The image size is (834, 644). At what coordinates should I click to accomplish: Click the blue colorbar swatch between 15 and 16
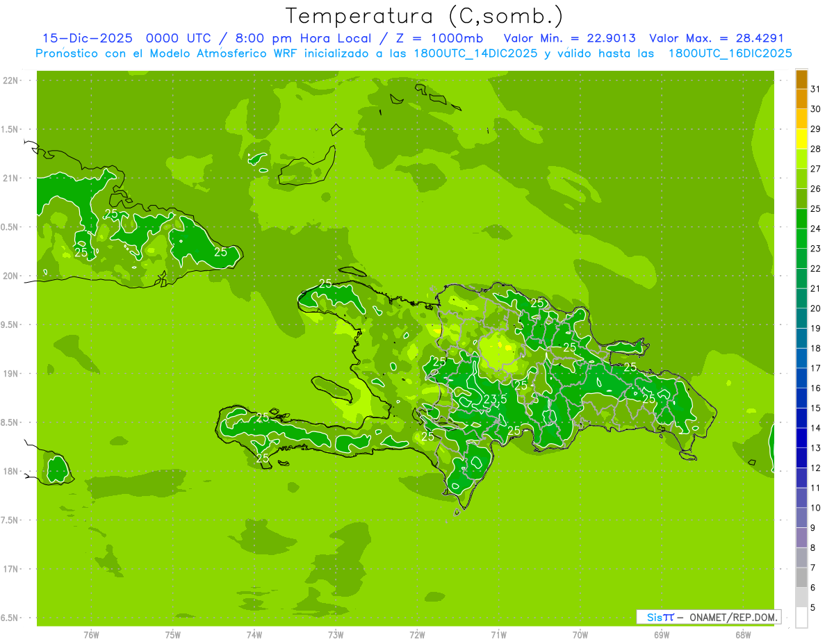[x=801, y=397]
